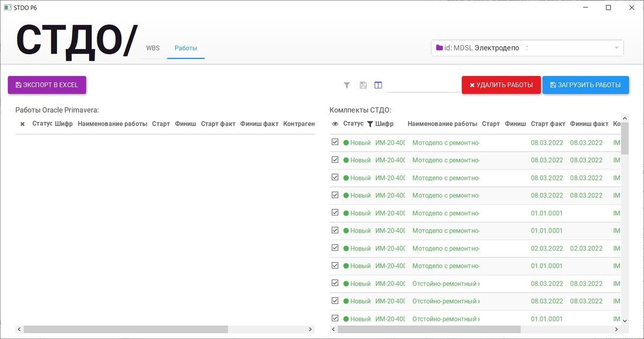
Task: Click the down arrow of the vertical scrollbar
Action: (624, 321)
